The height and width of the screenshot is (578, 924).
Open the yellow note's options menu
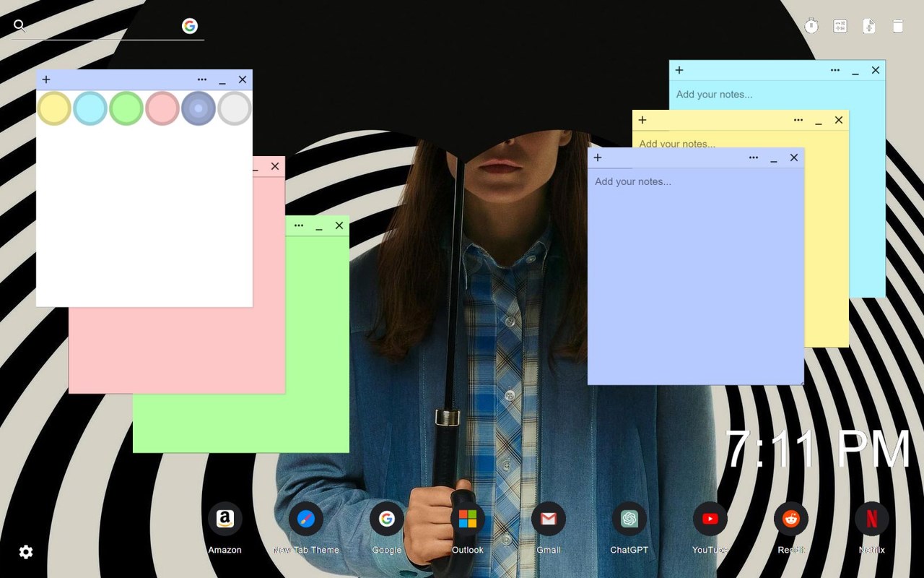click(798, 120)
